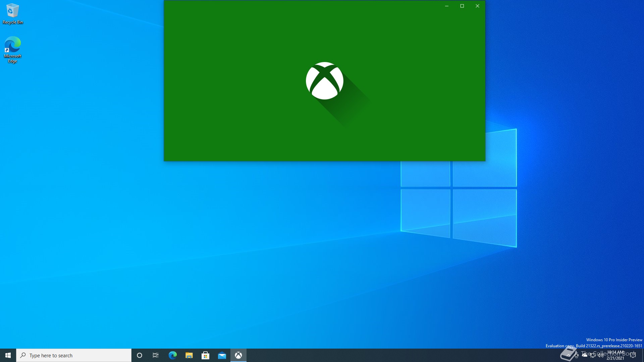Image resolution: width=644 pixels, height=362 pixels.
Task: Select the Microsoft Edge desktop shortcut
Action: click(12, 50)
